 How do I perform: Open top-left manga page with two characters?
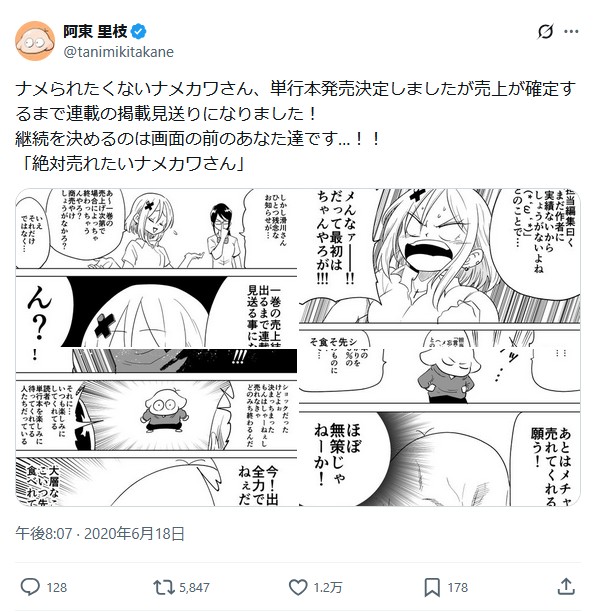point(156,268)
